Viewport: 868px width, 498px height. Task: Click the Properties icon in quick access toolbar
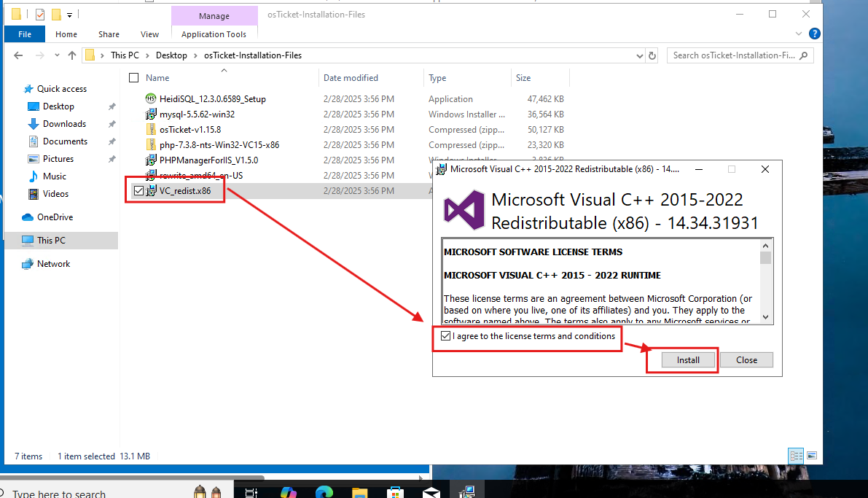[40, 15]
